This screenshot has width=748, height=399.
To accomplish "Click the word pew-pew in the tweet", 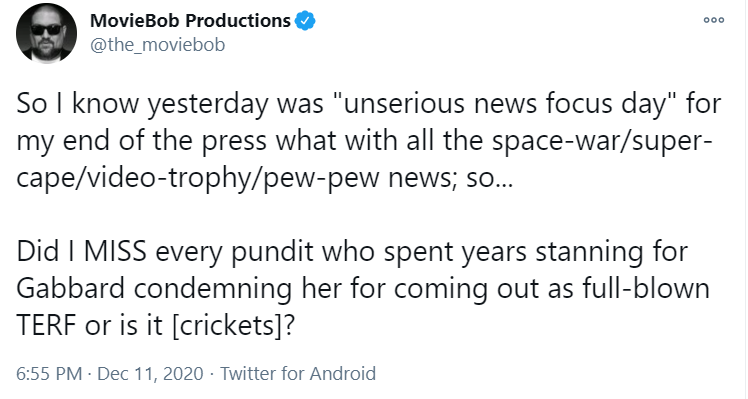I will (322, 180).
